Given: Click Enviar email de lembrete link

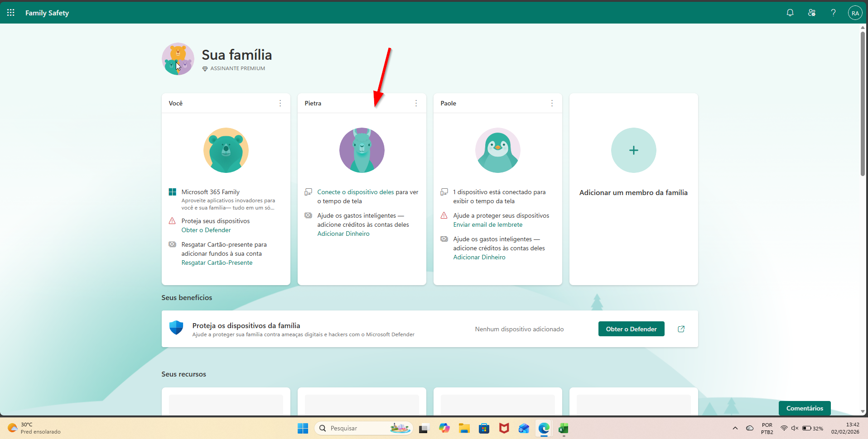Looking at the screenshot, I should point(488,224).
